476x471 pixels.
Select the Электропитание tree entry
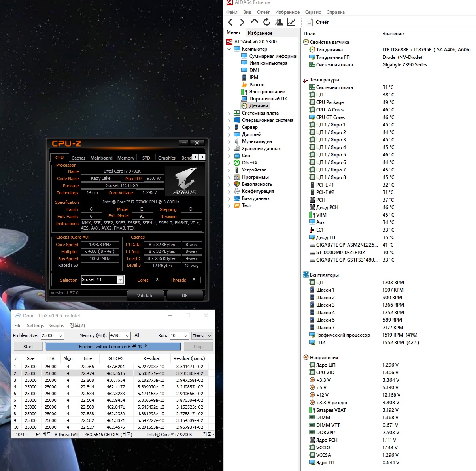click(263, 92)
